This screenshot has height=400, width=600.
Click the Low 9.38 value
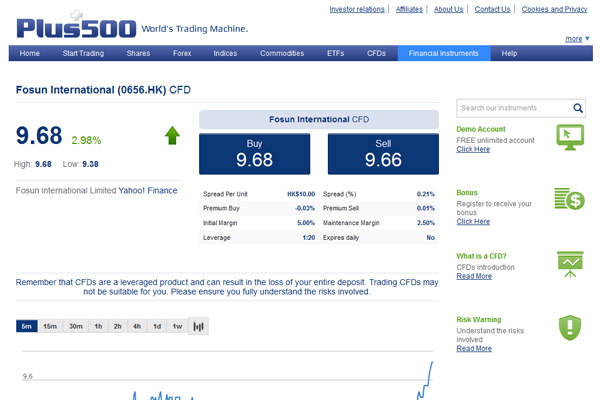click(x=90, y=164)
